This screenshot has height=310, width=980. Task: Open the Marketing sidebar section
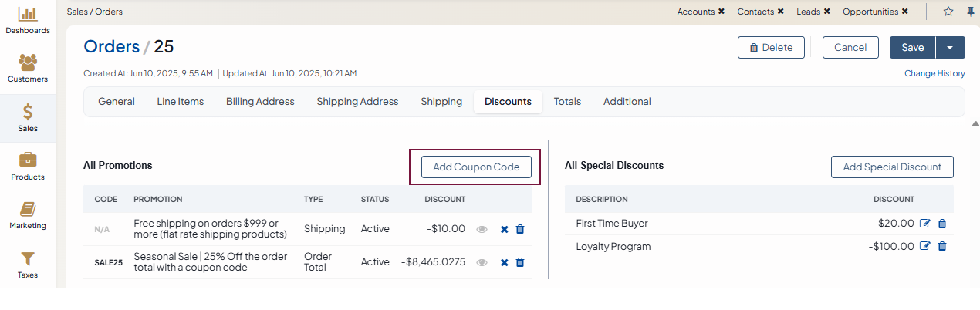pyautogui.click(x=28, y=210)
